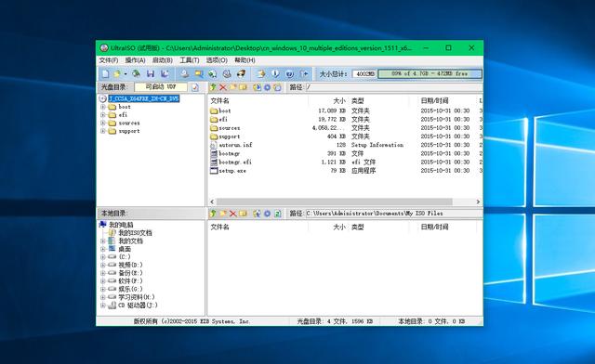Click the hand-pointing icon left of Info
595x364 pixels.
(x=261, y=73)
